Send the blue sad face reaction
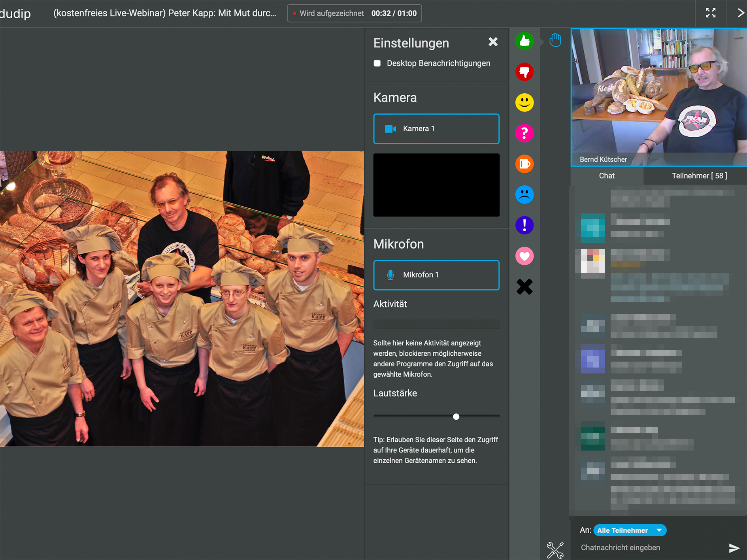 click(x=524, y=194)
